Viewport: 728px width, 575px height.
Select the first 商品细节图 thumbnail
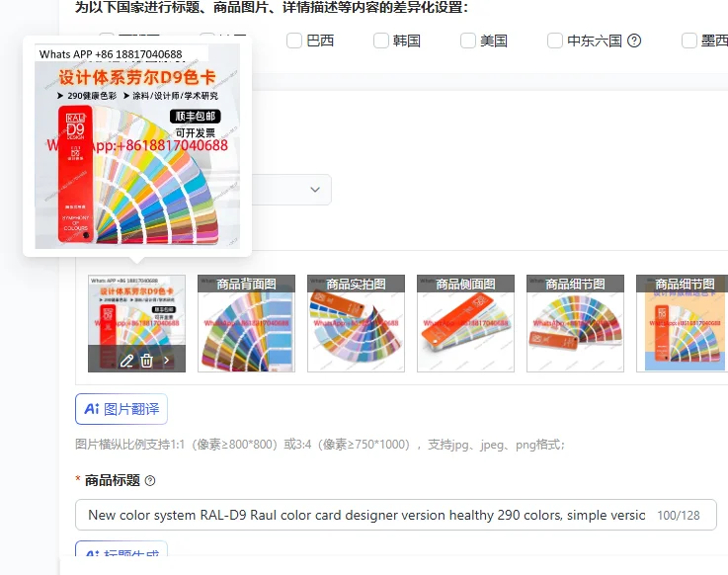[x=575, y=323]
